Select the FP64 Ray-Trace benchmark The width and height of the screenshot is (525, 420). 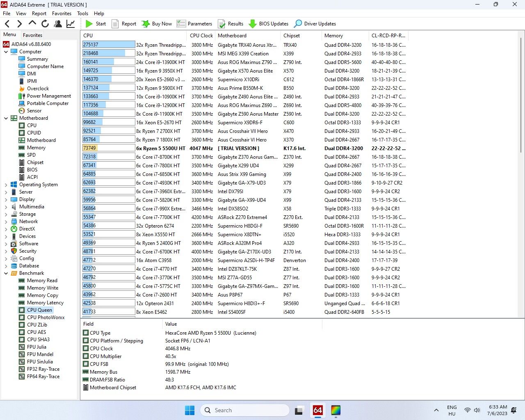point(43,377)
